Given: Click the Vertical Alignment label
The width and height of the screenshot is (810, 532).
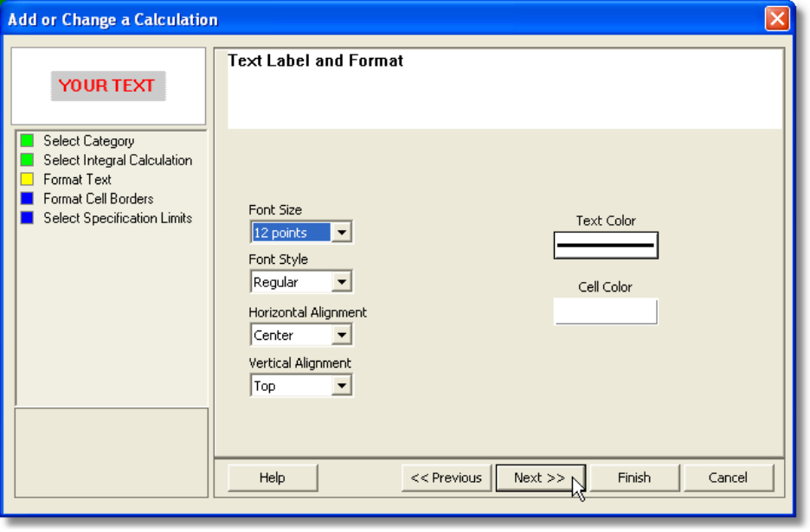Looking at the screenshot, I should (x=300, y=363).
